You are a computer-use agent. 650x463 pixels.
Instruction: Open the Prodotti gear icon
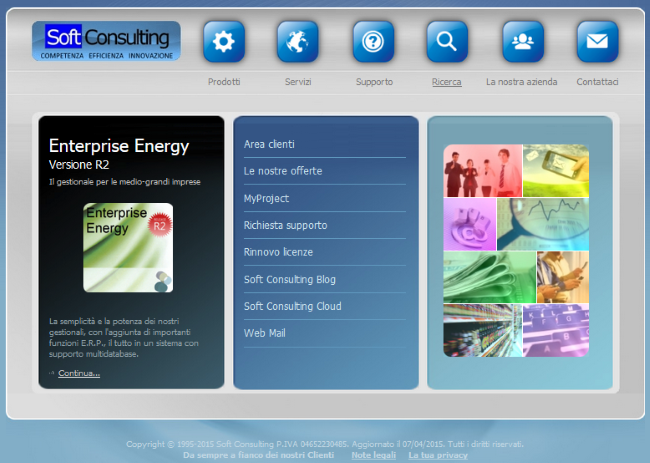224,41
